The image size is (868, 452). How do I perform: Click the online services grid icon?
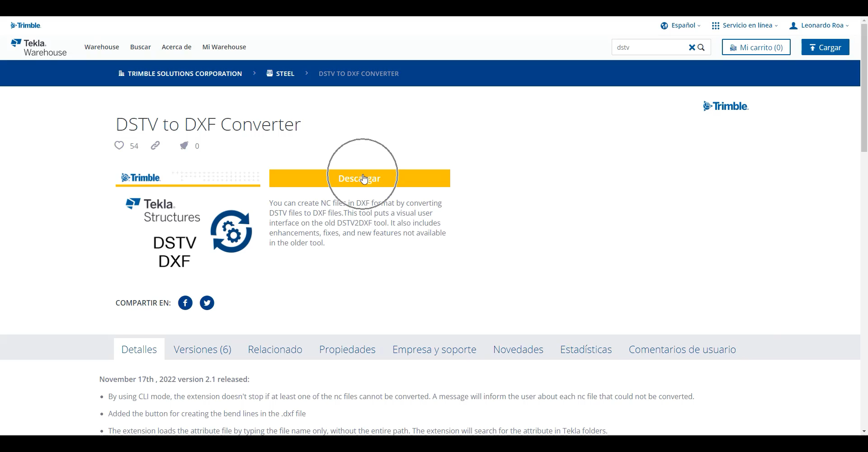click(716, 26)
